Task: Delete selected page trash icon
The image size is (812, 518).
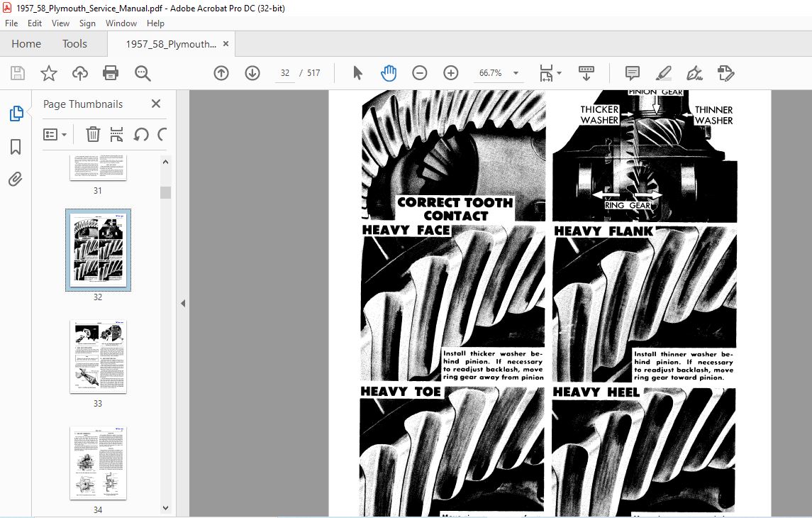Action: [93, 135]
